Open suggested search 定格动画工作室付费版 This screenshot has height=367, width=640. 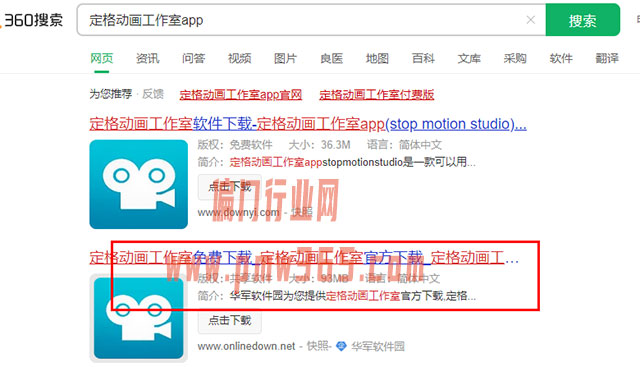tap(376, 95)
